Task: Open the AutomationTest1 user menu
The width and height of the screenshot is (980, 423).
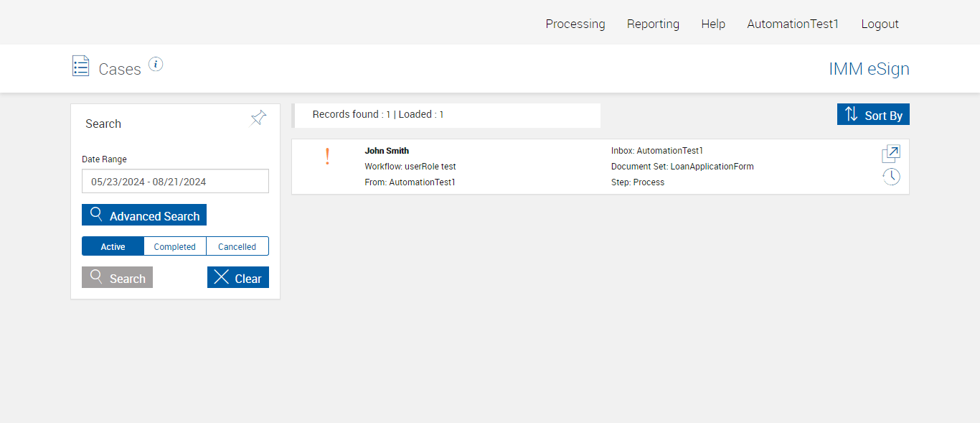Action: [x=793, y=24]
